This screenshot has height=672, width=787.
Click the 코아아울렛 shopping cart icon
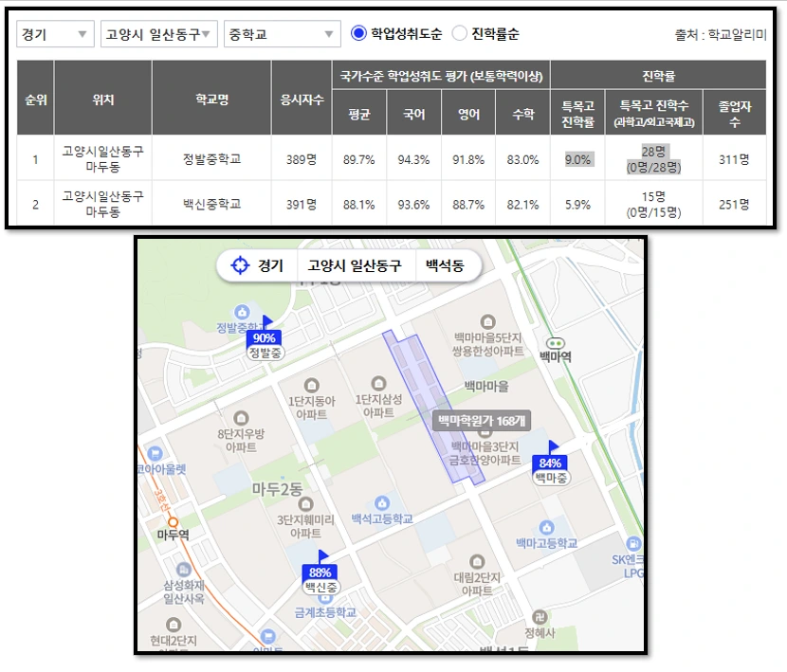(156, 454)
